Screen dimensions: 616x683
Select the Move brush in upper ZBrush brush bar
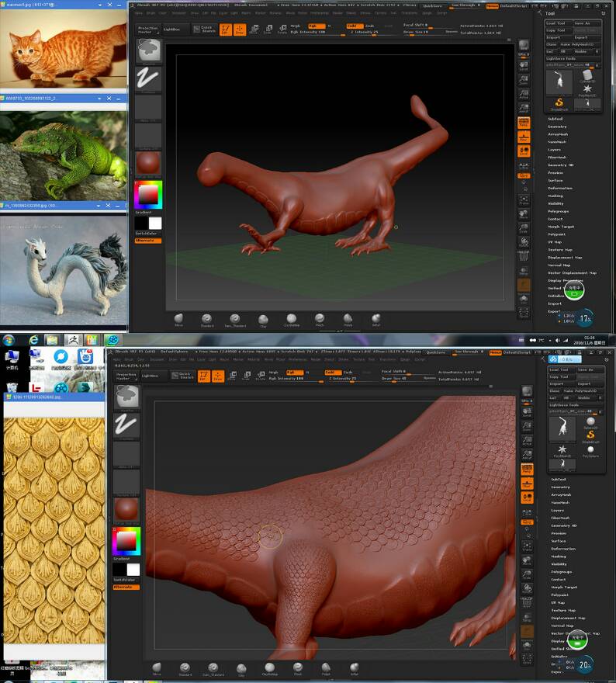(179, 320)
